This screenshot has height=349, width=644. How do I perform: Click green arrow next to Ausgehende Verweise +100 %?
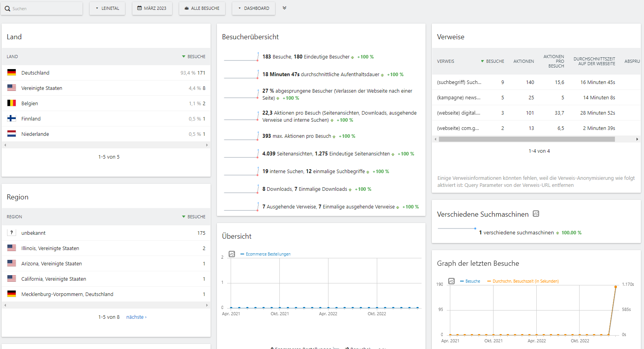point(398,207)
